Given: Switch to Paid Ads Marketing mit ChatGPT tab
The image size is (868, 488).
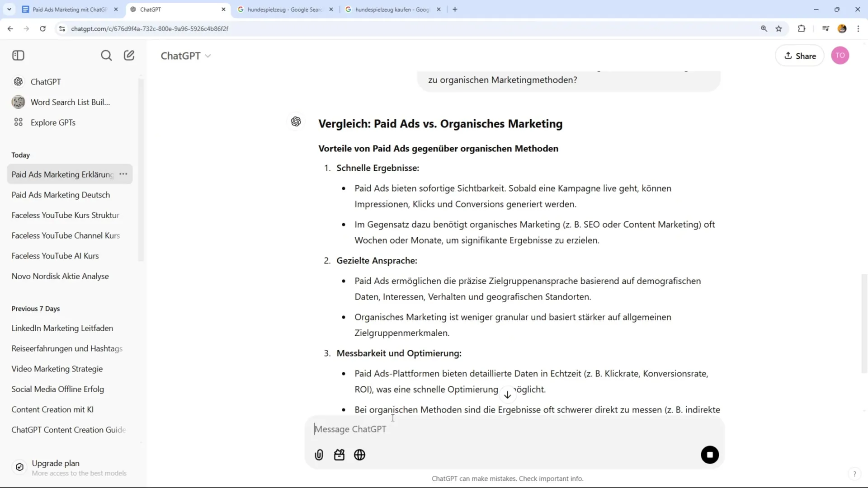Looking at the screenshot, I should click(x=69, y=9).
